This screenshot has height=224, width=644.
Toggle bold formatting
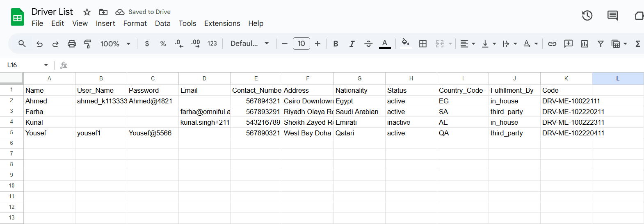click(336, 44)
